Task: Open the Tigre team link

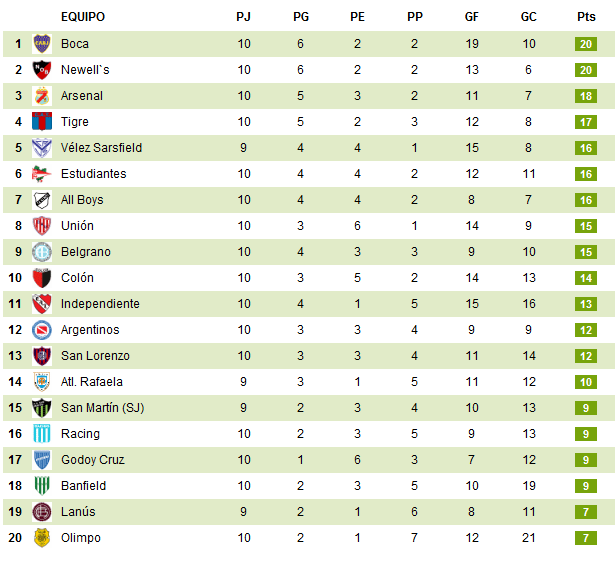Action: [75, 122]
